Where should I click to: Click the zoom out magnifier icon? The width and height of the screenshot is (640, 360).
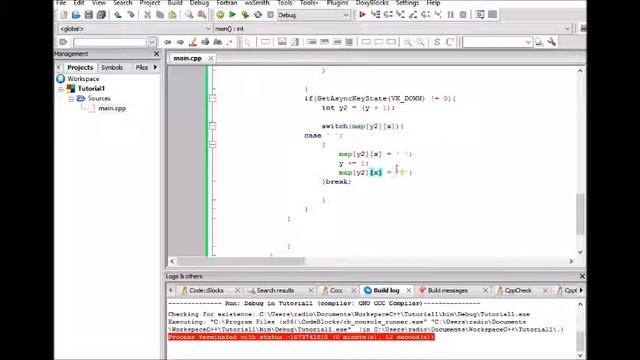(420, 42)
